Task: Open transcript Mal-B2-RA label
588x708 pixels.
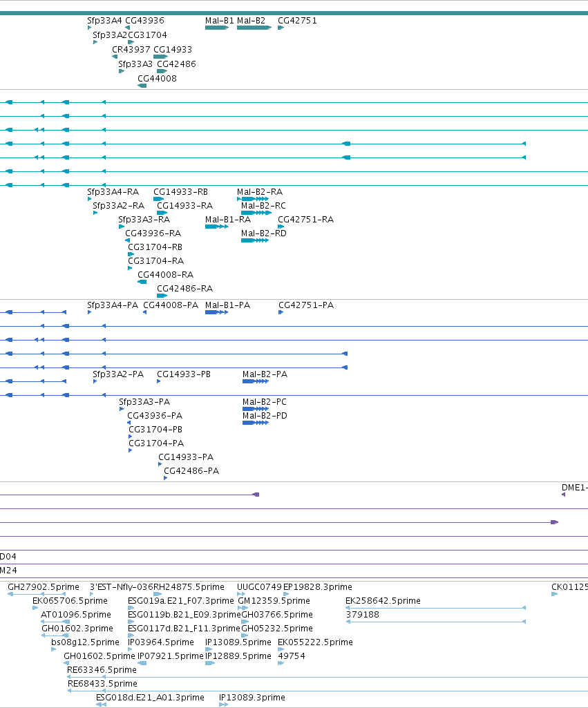Action: pos(260,192)
